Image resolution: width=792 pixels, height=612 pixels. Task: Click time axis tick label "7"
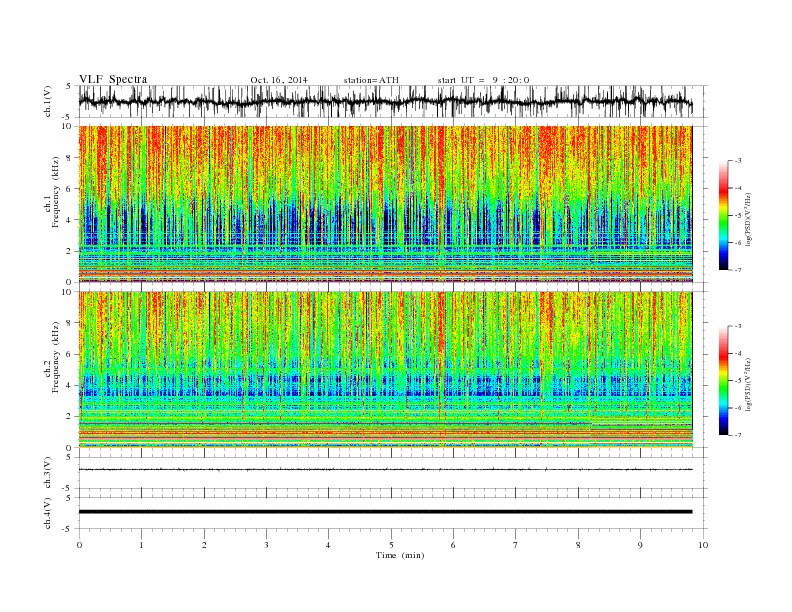515,545
